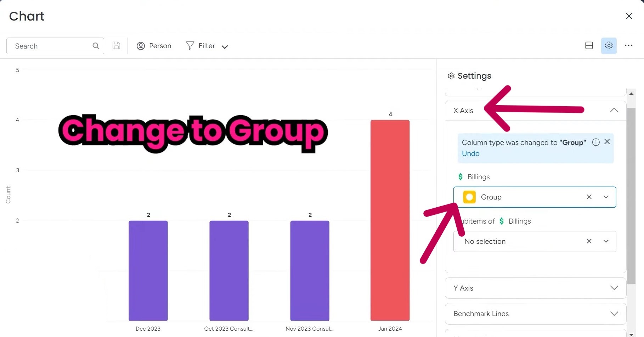Click the search magnifier icon
The width and height of the screenshot is (644, 337).
tap(96, 46)
